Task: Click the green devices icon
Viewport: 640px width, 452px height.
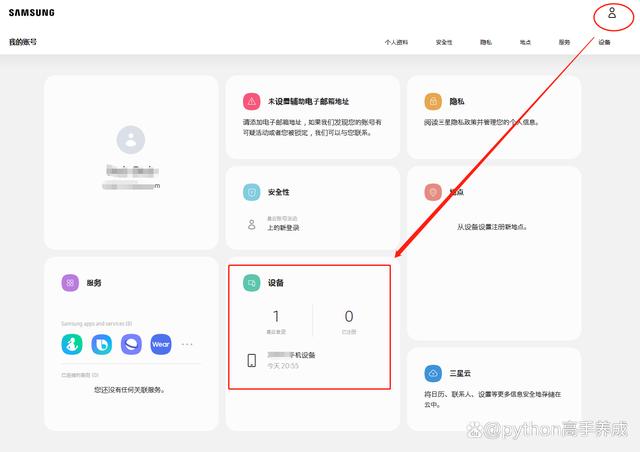Action: click(x=251, y=283)
